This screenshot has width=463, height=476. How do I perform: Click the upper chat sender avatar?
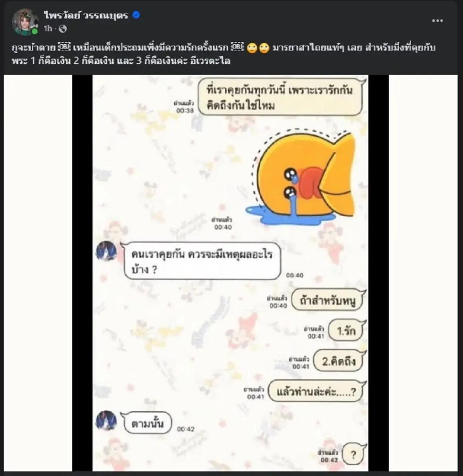(106, 251)
